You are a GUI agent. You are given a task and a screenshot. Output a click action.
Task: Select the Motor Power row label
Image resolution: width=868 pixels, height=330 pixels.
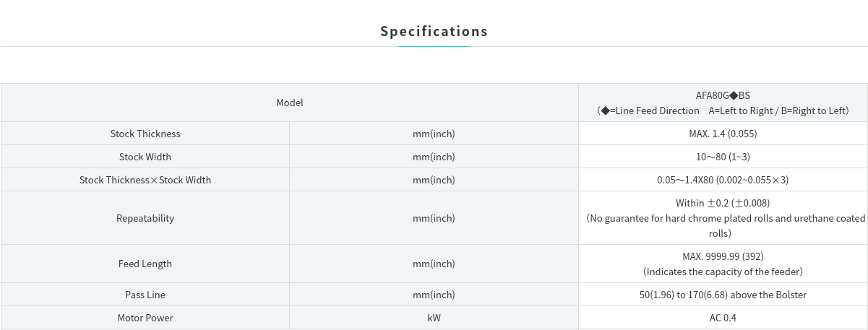145,318
